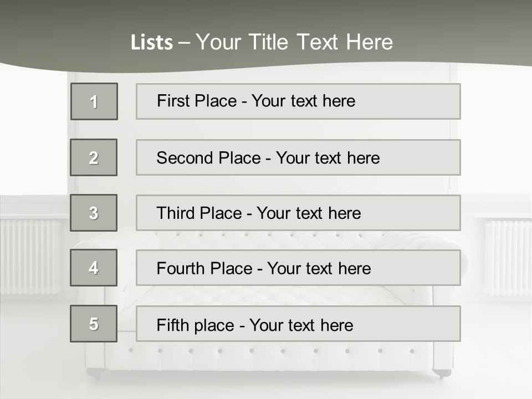Click the "Third Place - Your text here" bar
This screenshot has width=532, height=399.
point(298,213)
